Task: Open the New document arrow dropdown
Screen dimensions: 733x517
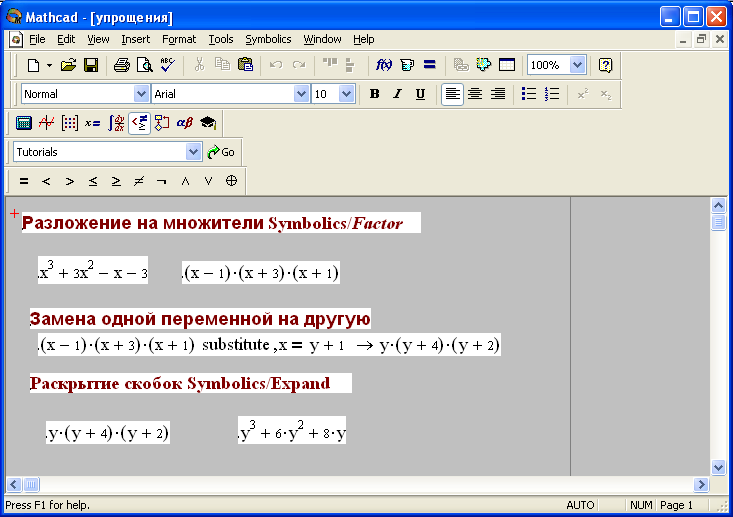Action: click(49, 65)
